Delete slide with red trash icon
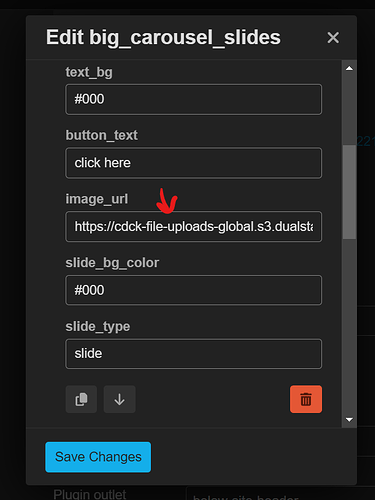The image size is (375, 500). coord(306,399)
